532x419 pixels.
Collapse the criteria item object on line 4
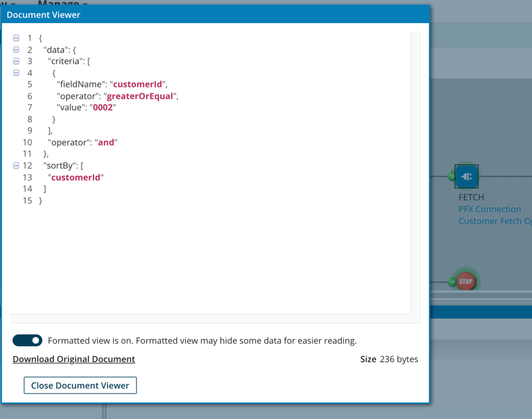pyautogui.click(x=16, y=73)
